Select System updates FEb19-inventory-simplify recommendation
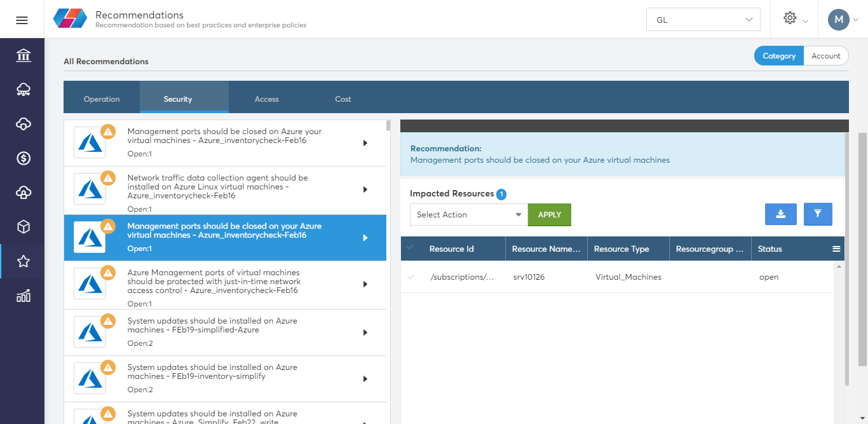The height and width of the screenshot is (424, 868). pyautogui.click(x=225, y=379)
